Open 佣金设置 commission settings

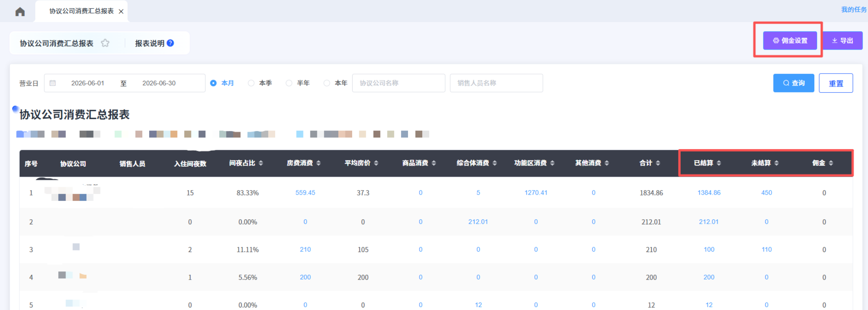[x=790, y=41]
